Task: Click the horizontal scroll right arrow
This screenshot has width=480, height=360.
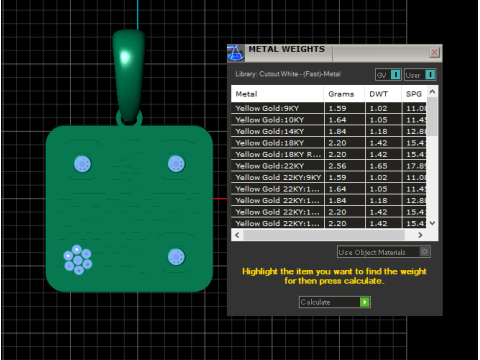Action: tap(420, 235)
